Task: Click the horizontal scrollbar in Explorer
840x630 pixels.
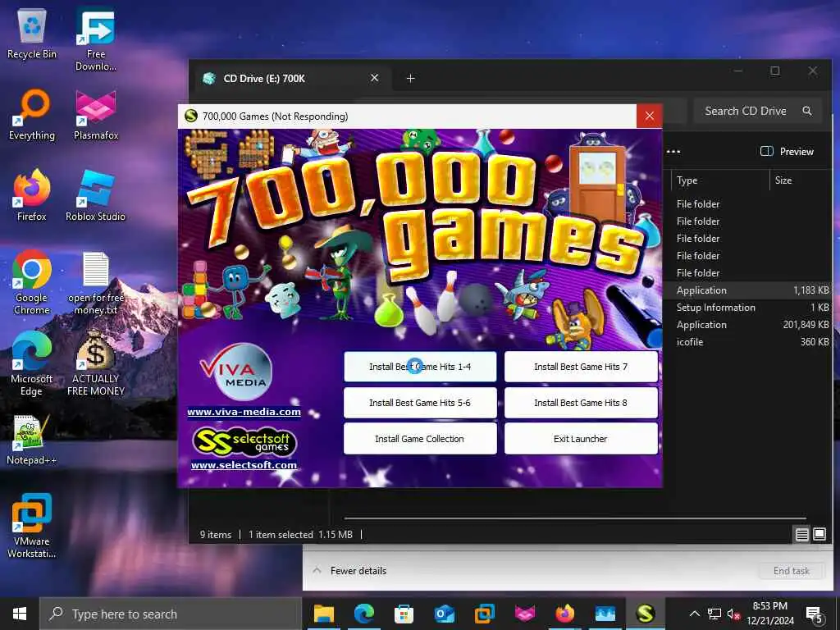Action: (x=574, y=518)
